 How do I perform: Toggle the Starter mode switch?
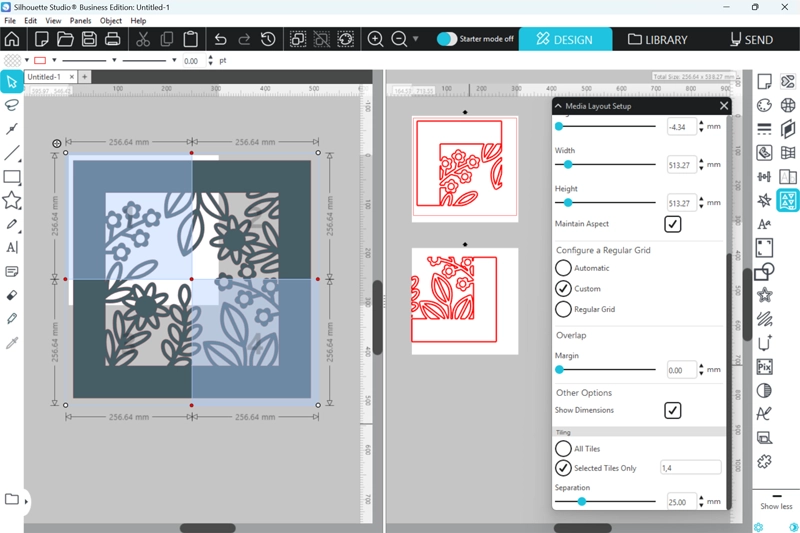pos(447,39)
